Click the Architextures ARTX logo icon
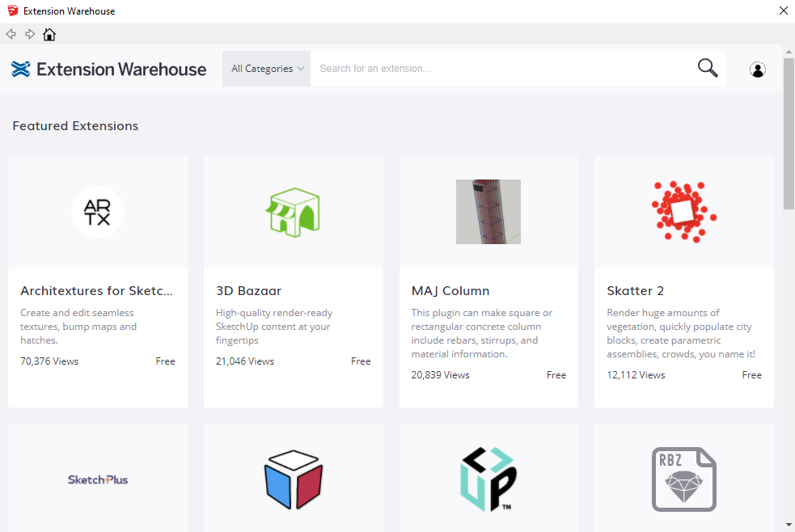The width and height of the screenshot is (795, 532). 98,212
